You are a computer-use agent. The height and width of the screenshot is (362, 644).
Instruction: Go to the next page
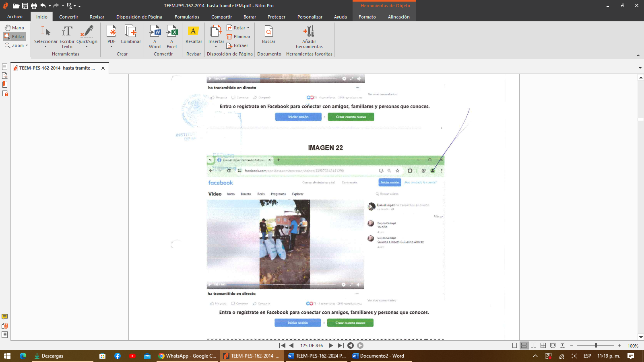click(x=331, y=346)
